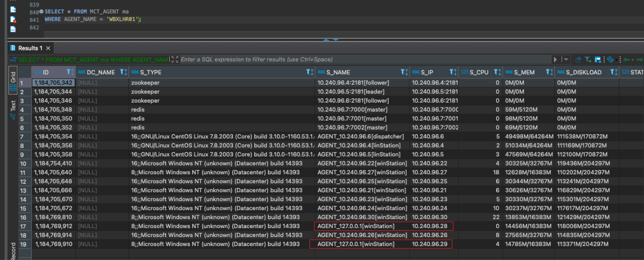
Task: Clear filter using the eraser icon
Action: (x=578, y=59)
